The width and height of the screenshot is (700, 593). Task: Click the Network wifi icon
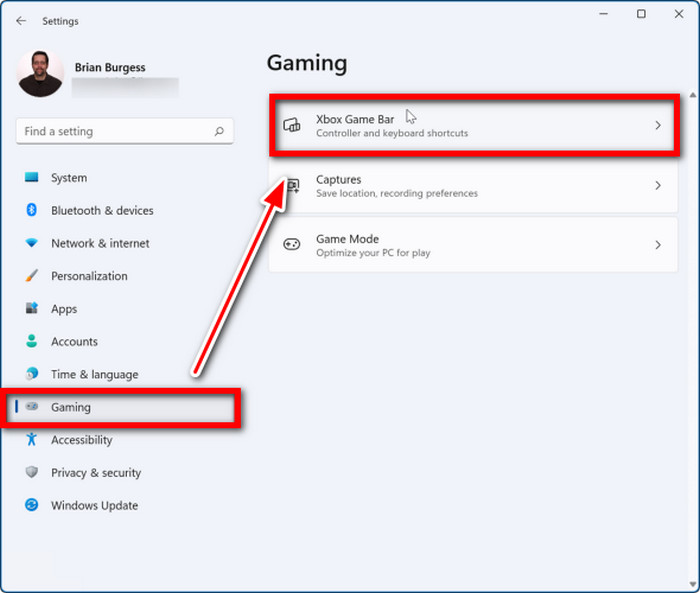[31, 243]
